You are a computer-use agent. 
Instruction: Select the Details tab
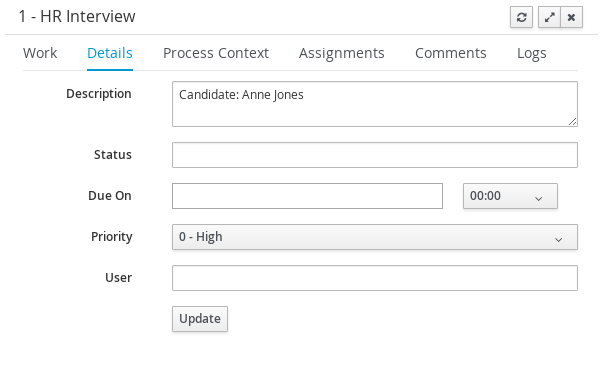coord(110,53)
